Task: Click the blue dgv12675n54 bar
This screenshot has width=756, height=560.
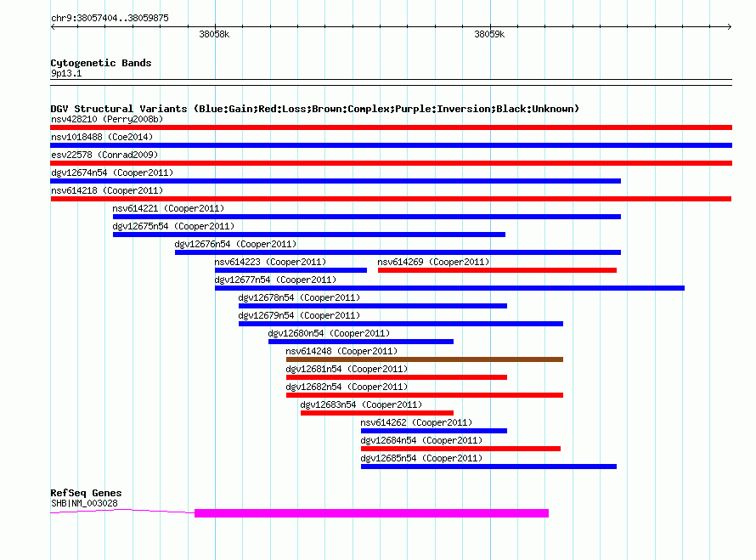Action: [x=309, y=235]
